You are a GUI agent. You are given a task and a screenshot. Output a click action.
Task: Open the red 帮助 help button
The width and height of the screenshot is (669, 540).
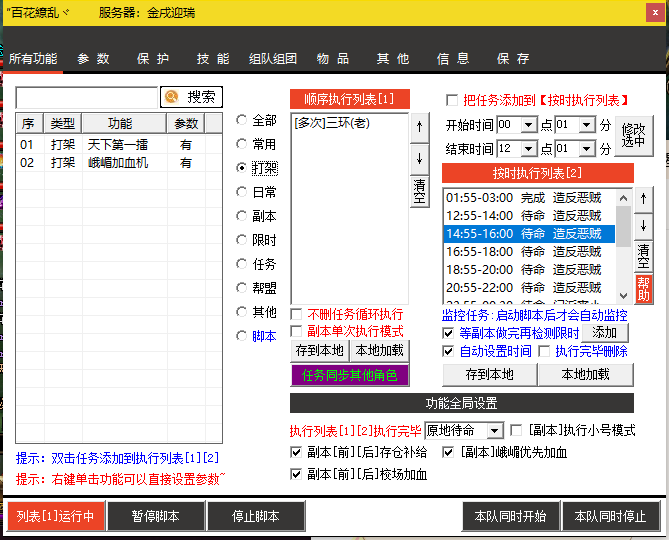pos(643,289)
